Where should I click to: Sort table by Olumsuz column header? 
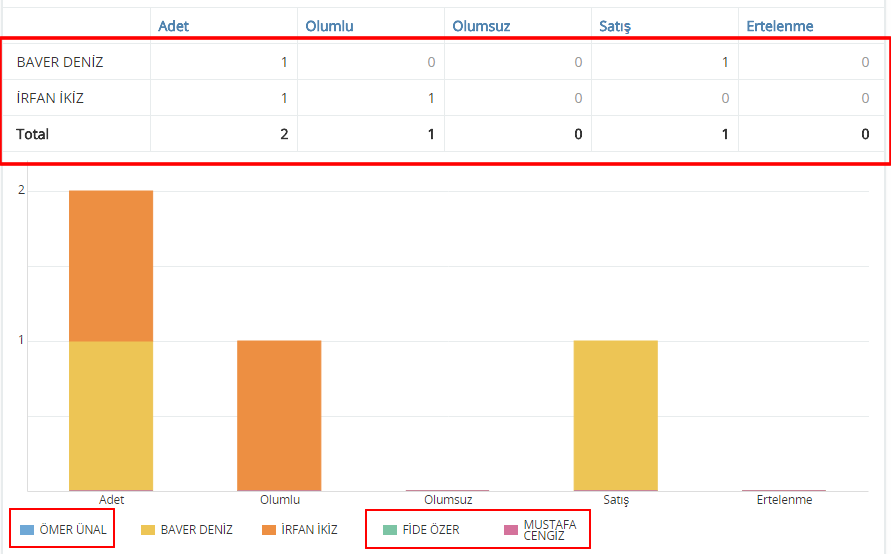click(x=481, y=26)
